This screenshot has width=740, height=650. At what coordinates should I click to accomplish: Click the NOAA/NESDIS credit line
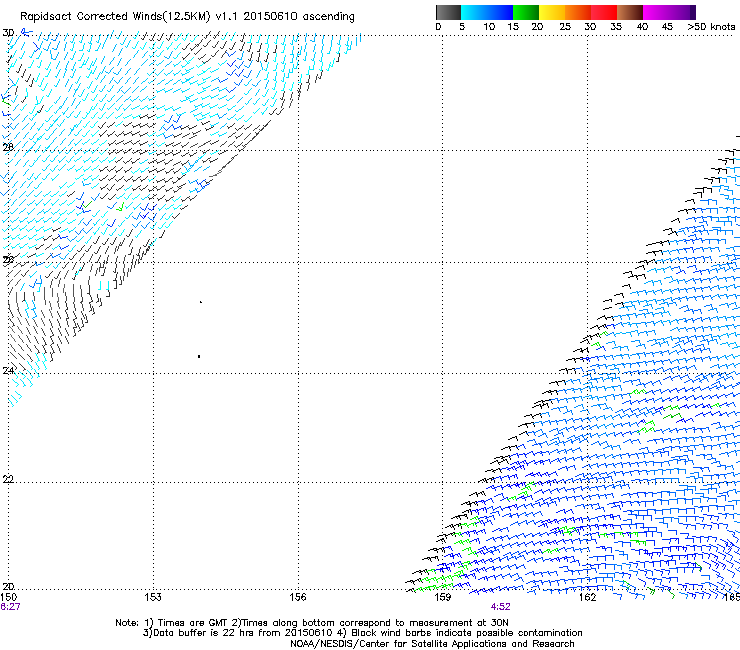(x=432, y=644)
